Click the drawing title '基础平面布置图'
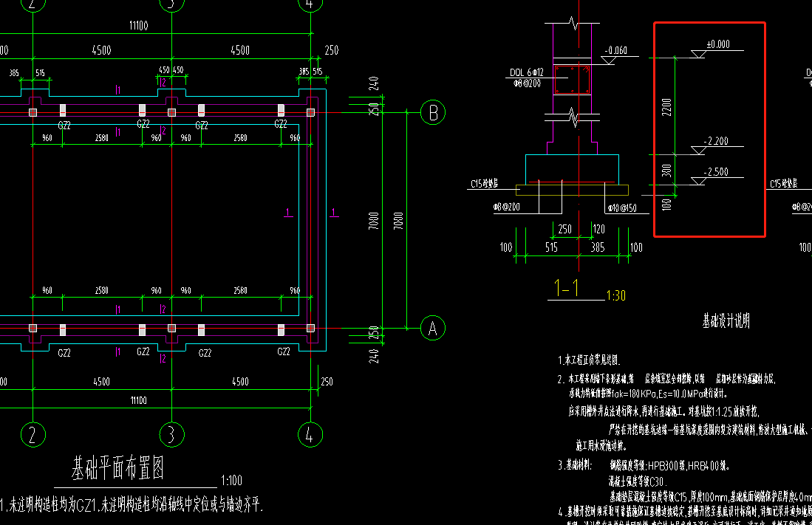The height and width of the screenshot is (525, 812). tap(118, 468)
